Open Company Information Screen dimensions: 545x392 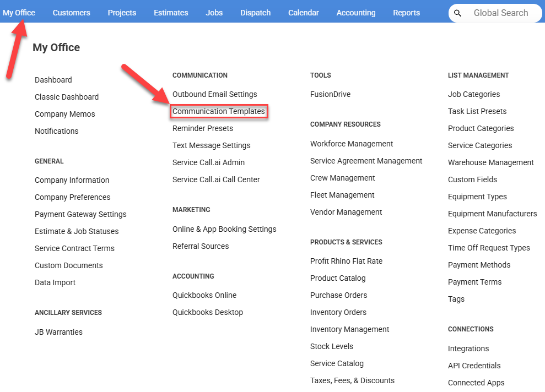72,180
